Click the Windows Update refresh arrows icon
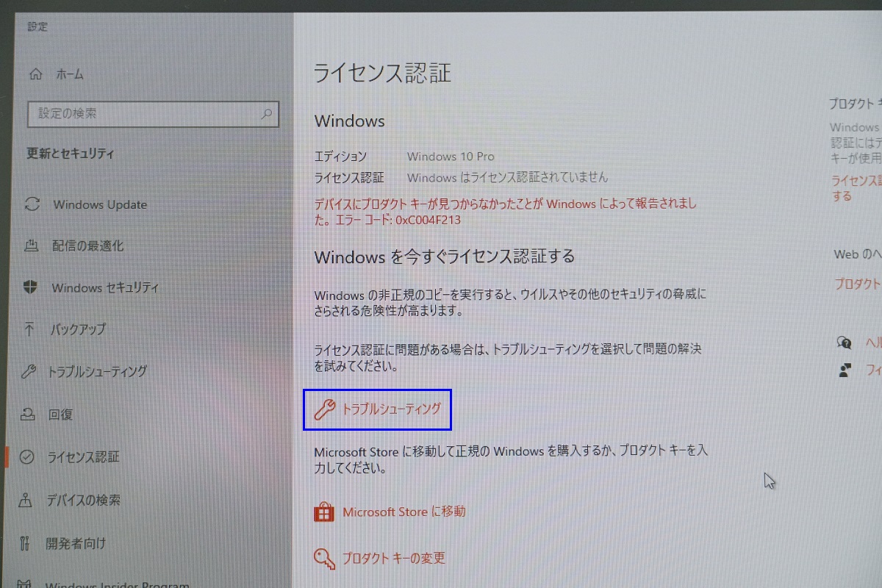 pos(32,204)
